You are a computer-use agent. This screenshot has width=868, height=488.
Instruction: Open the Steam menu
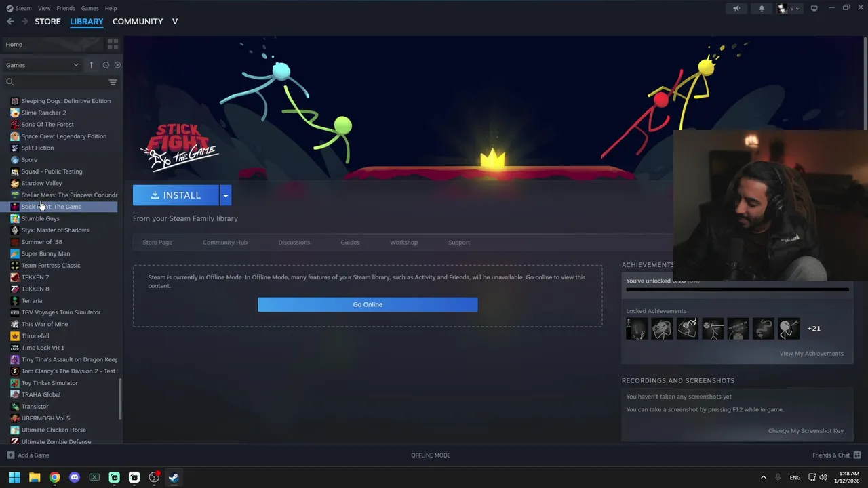(19, 8)
